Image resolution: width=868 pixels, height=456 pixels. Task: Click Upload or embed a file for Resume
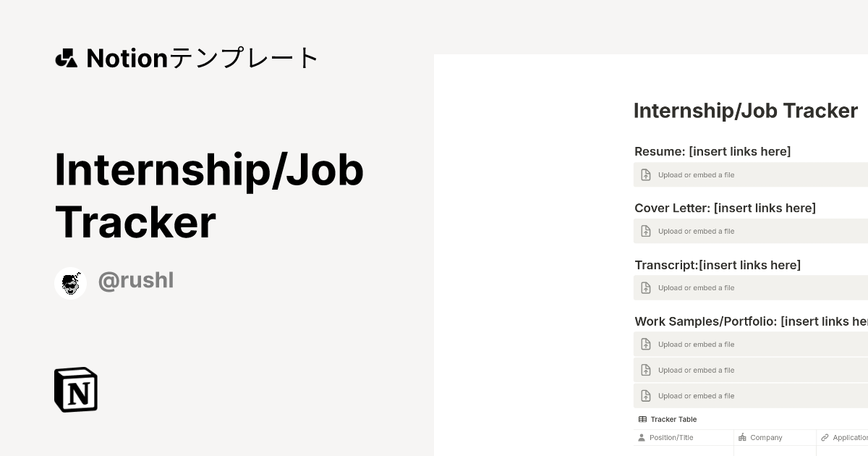click(696, 174)
